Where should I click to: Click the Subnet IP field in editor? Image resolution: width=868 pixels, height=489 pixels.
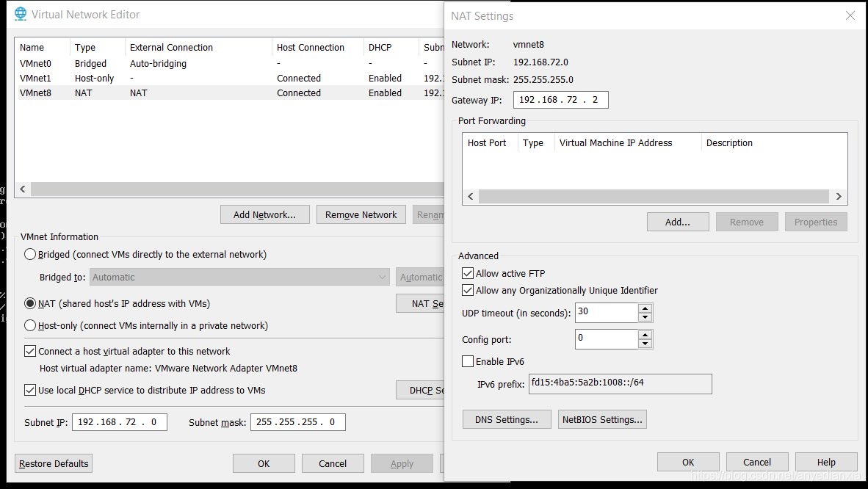[x=120, y=422]
